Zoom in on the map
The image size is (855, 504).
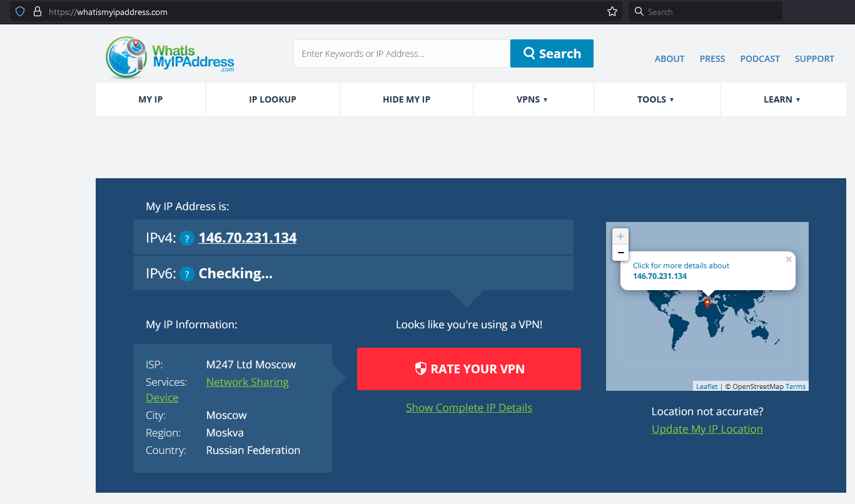point(620,236)
